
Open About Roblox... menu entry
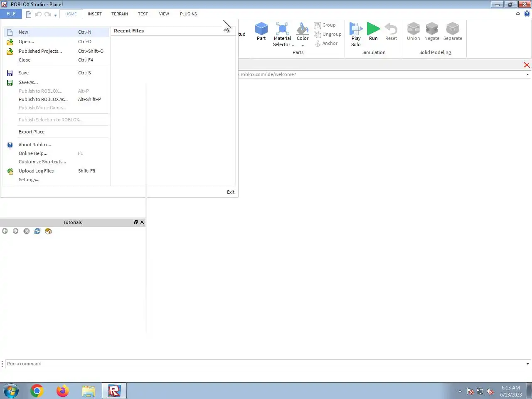[56, 145]
